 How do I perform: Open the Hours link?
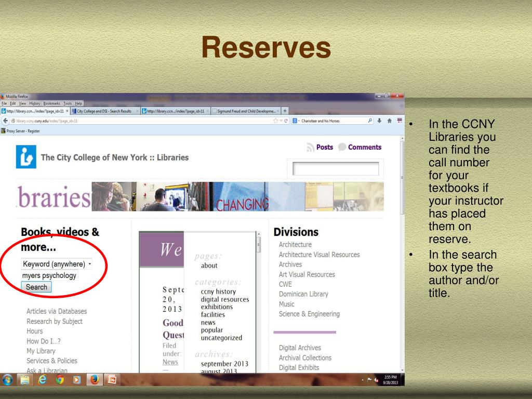(35, 331)
